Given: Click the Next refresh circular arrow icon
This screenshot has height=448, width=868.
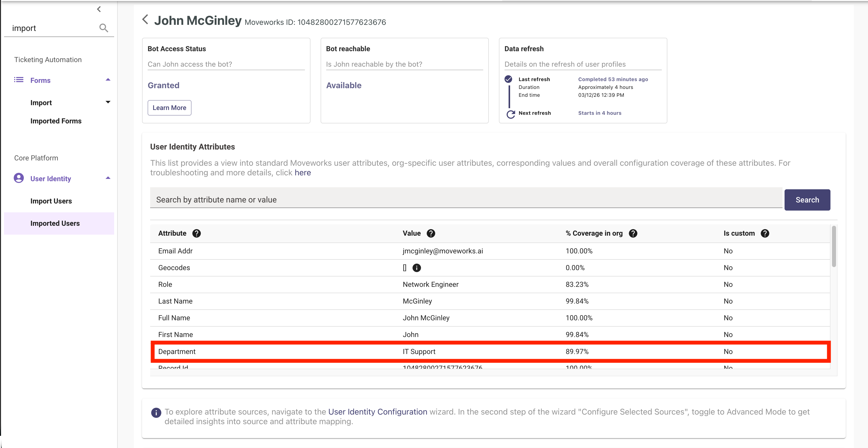Looking at the screenshot, I should pos(511,114).
